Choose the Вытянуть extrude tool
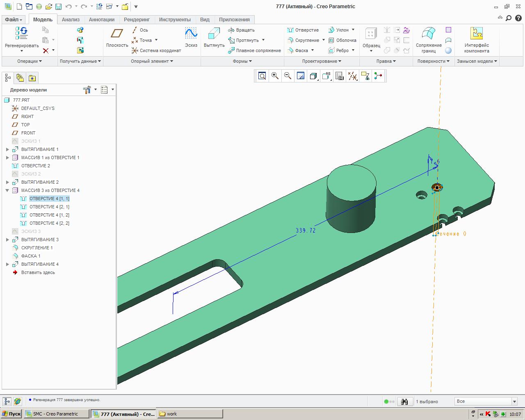 tap(214, 33)
